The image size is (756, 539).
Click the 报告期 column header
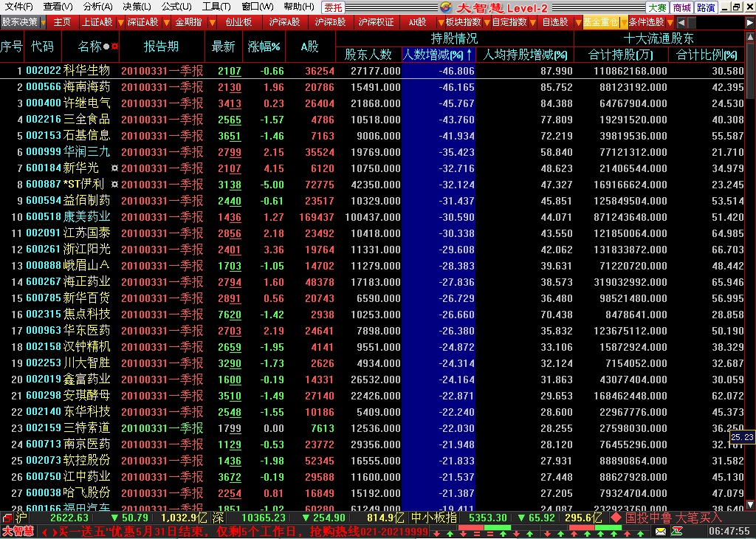click(x=162, y=47)
